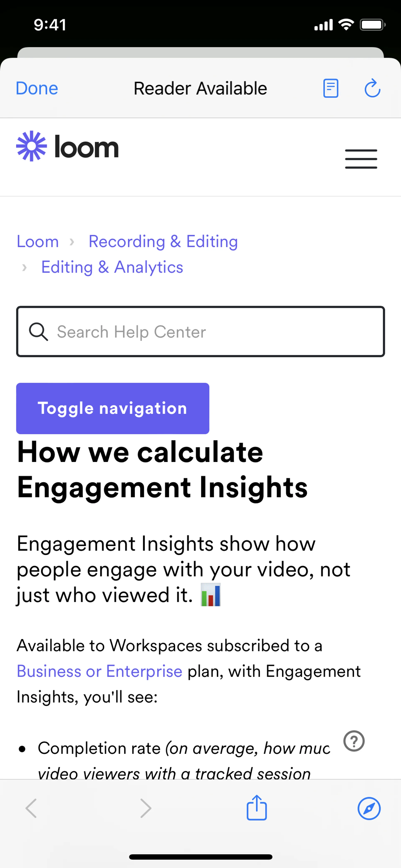401x868 pixels.
Task: Focus the Search Help Center field
Action: [x=216, y=332]
